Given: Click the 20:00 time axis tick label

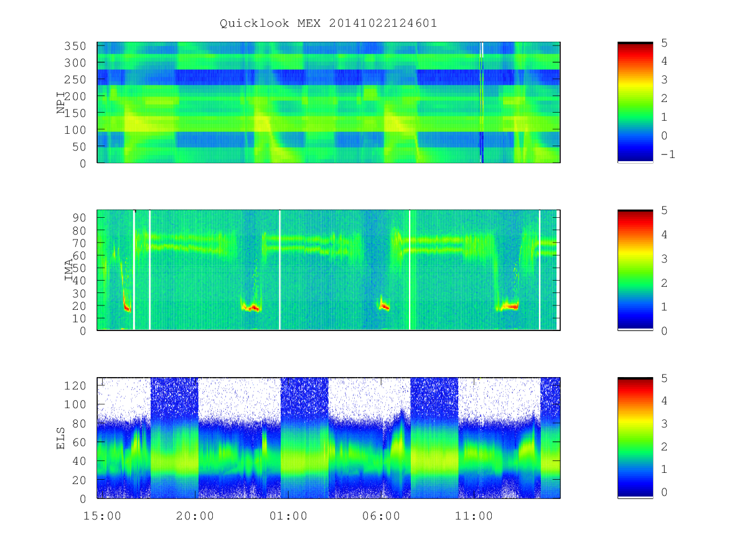Looking at the screenshot, I should pyautogui.click(x=195, y=516).
